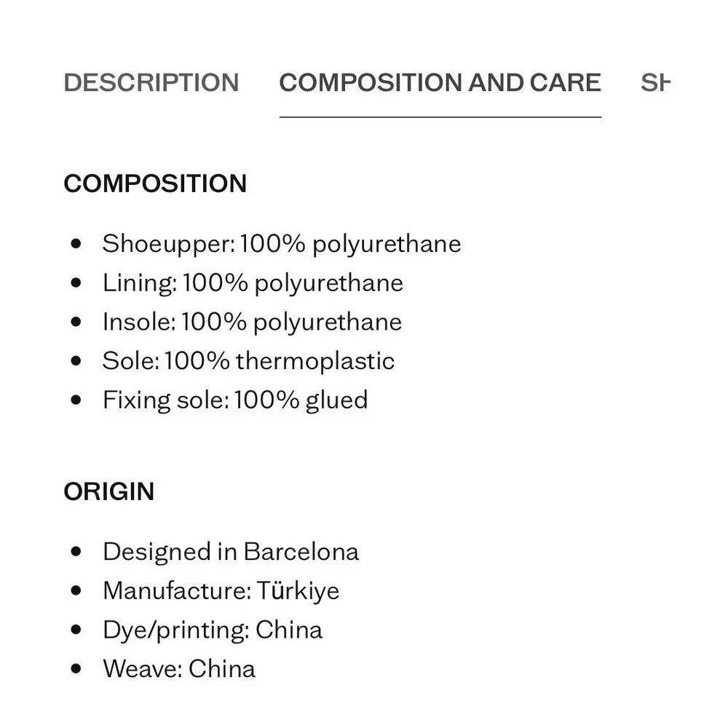Click the bullet beside Weave China
The width and height of the screenshot is (728, 728).
[76, 668]
